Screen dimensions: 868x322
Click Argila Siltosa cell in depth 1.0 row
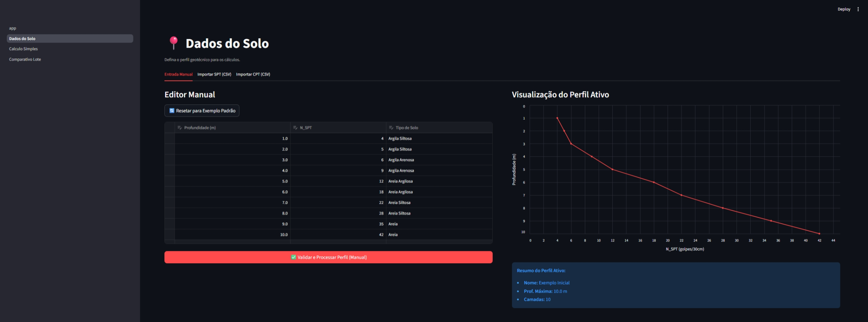pyautogui.click(x=439, y=138)
